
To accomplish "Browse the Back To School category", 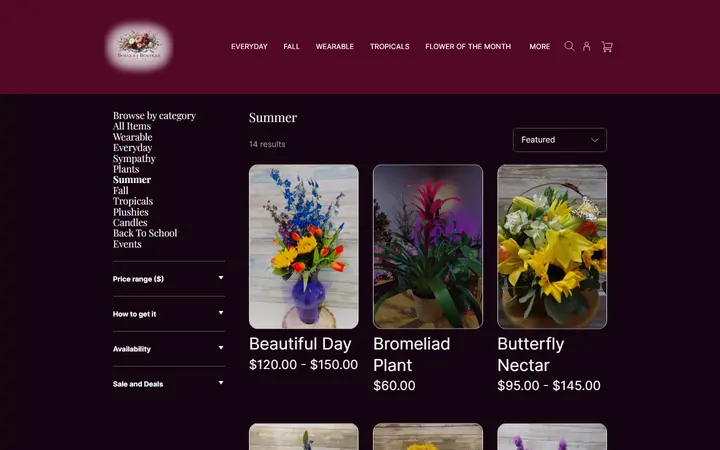I will pos(145,233).
